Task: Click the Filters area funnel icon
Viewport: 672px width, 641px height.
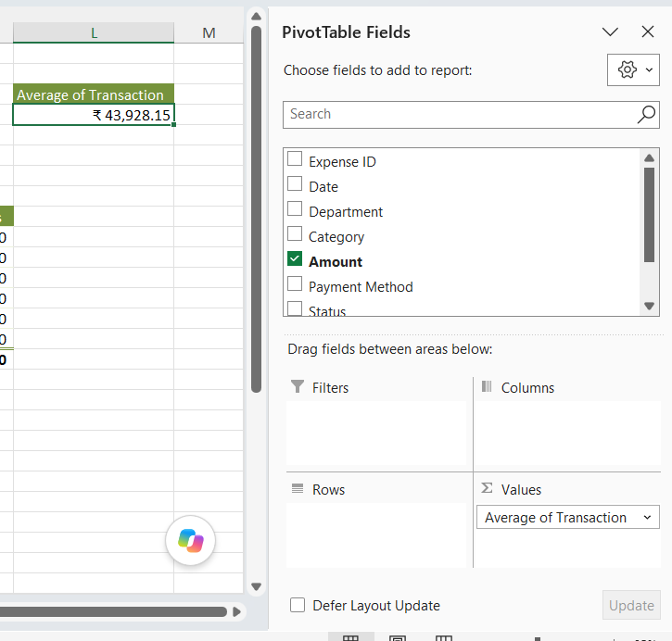Action: point(297,386)
